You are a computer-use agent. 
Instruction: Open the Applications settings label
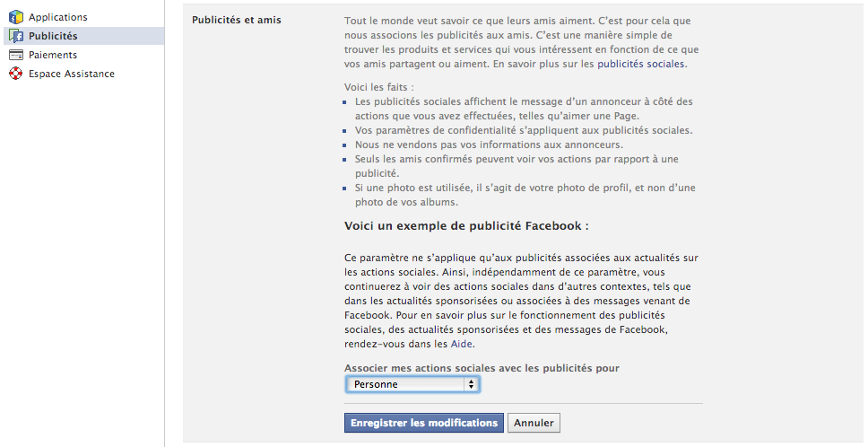click(58, 17)
